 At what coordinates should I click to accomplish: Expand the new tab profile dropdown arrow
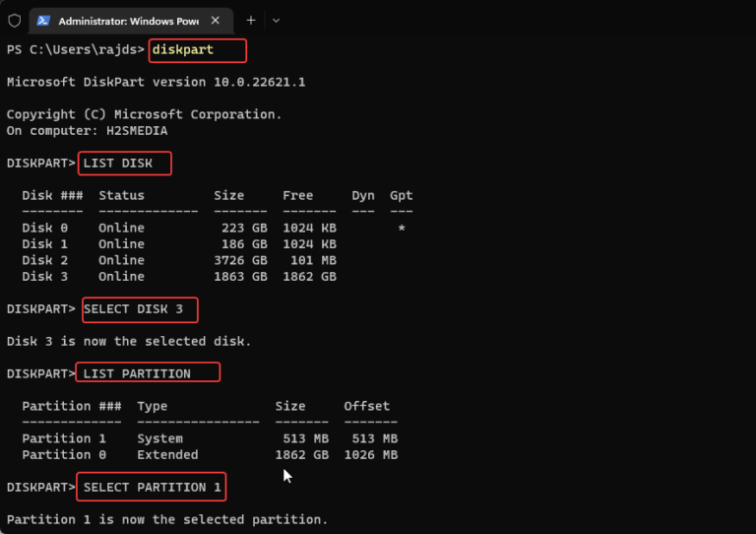point(276,21)
